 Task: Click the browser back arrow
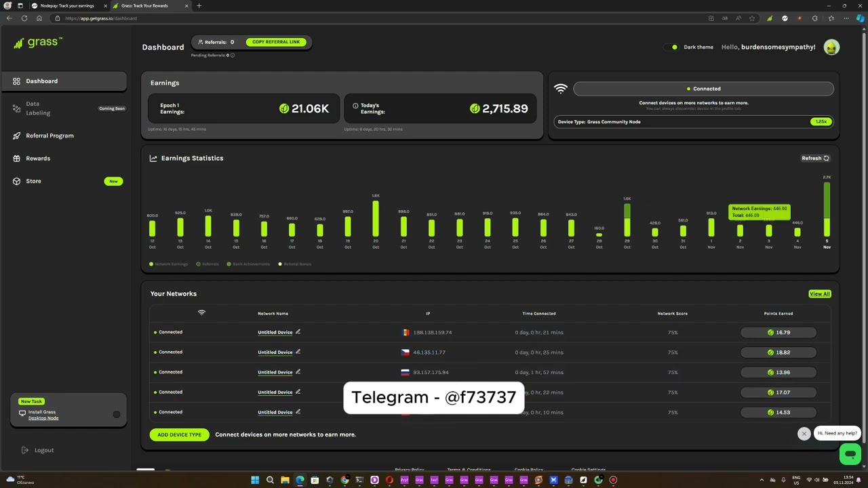[x=9, y=18]
